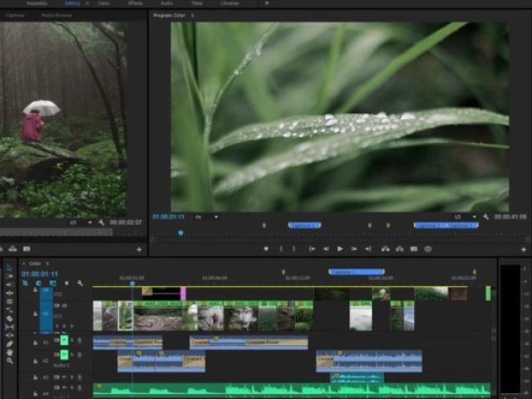Screen dimensions: 532x399
Task: Open Source monitor settings wrench
Action: (101, 223)
